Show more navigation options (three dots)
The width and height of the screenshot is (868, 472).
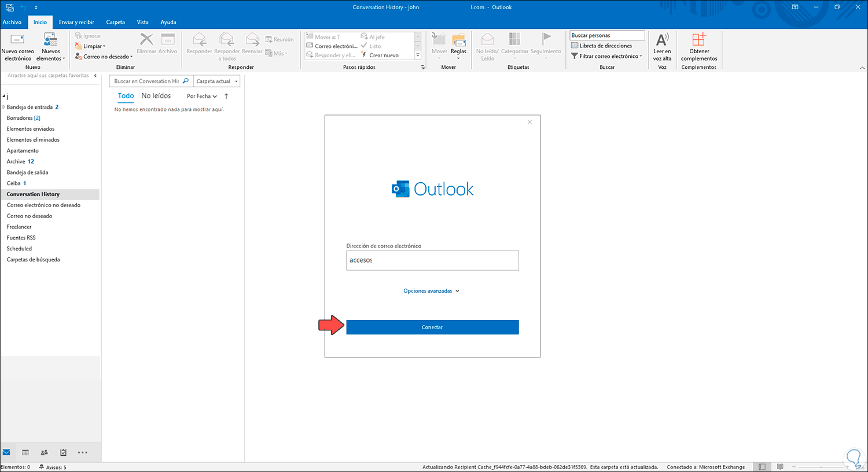pos(83,452)
